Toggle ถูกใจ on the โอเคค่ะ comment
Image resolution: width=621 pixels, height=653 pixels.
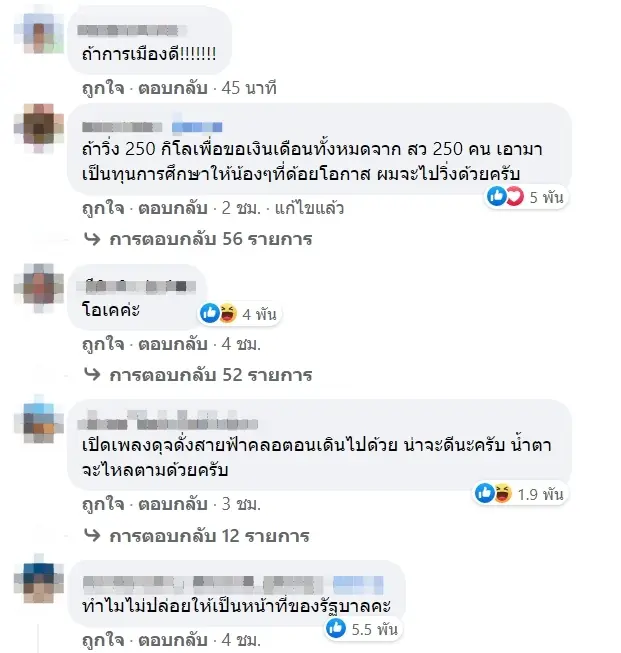pos(103,344)
